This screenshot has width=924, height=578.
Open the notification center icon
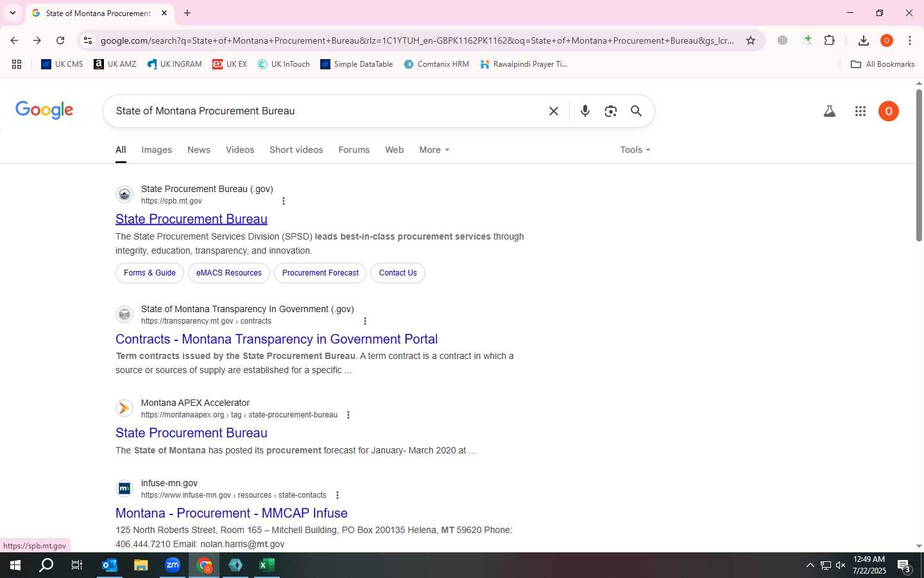coord(904,566)
